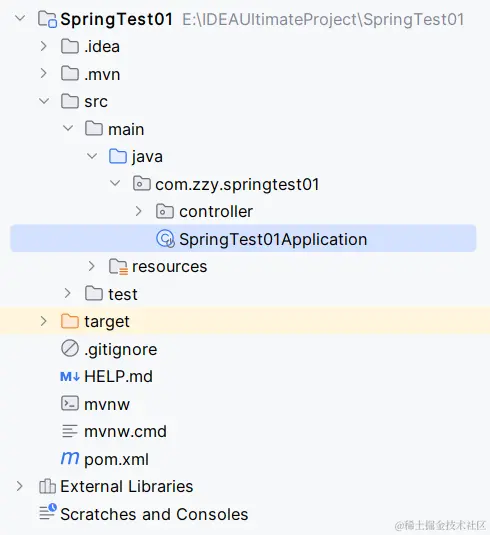Click the Scratches and Consoles icon

[47, 512]
